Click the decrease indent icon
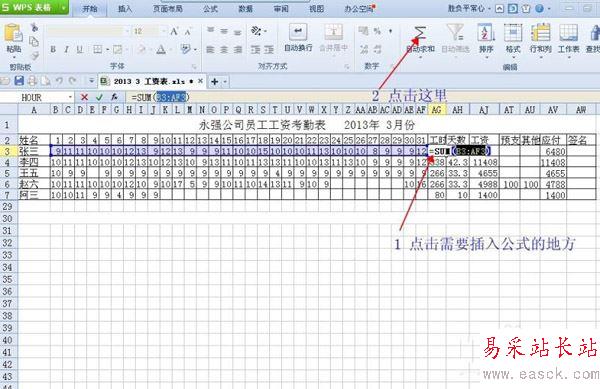The height and width of the screenshot is (389, 600). [255, 49]
